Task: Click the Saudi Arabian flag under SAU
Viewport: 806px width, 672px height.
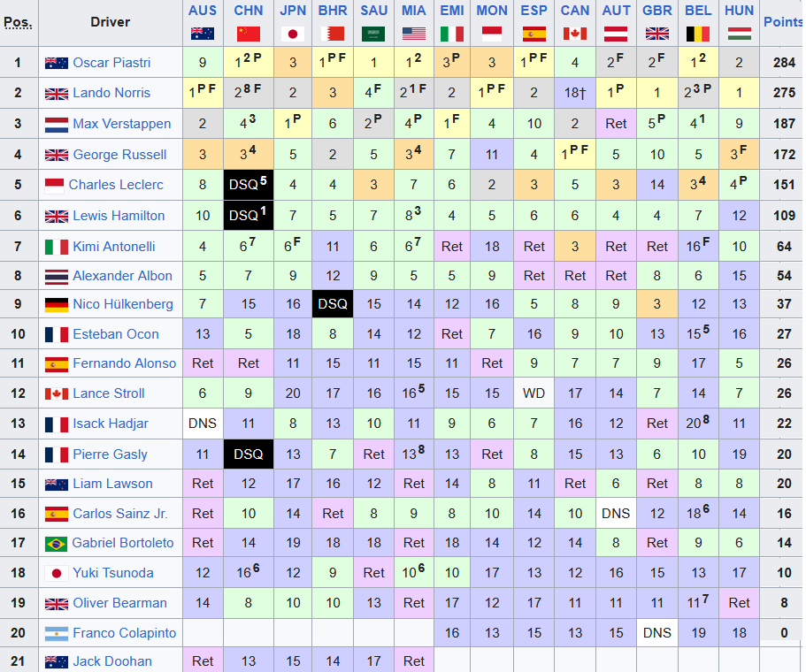Action: [x=373, y=34]
